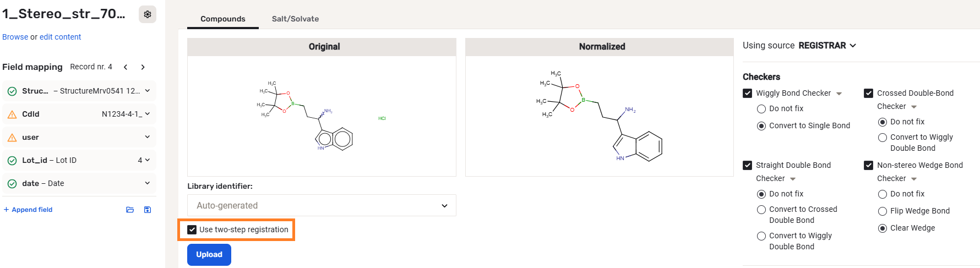Go to previous record arrow
This screenshot has height=268, width=980.
pyautogui.click(x=126, y=67)
